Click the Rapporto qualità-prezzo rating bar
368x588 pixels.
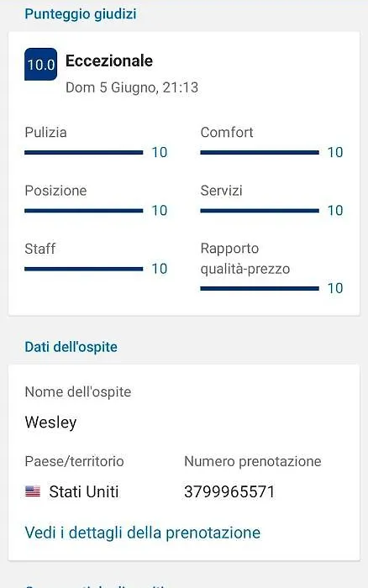(x=260, y=288)
